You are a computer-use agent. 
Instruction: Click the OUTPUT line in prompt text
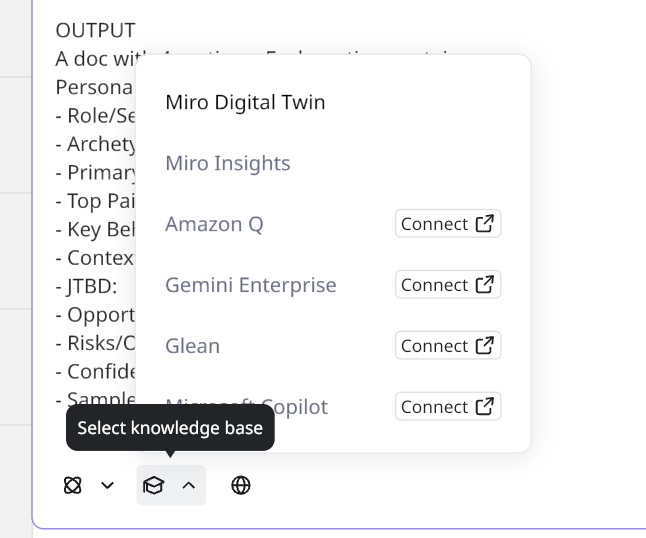click(x=95, y=31)
